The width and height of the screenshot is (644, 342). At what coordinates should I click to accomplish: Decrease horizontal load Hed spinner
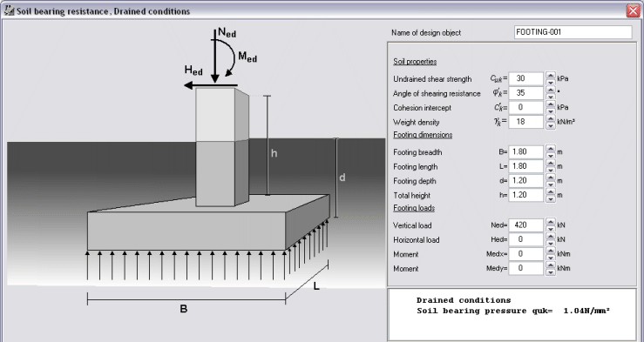click(x=551, y=243)
